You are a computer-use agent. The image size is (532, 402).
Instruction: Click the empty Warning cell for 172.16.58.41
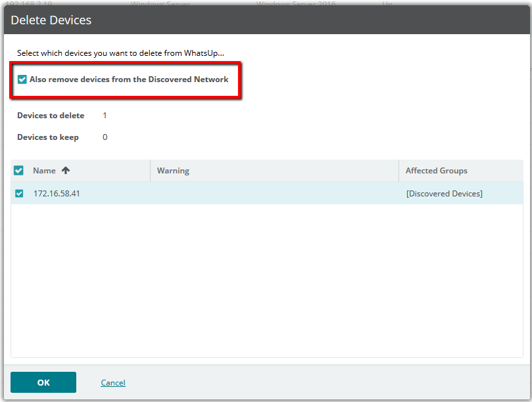pyautogui.click(x=274, y=194)
